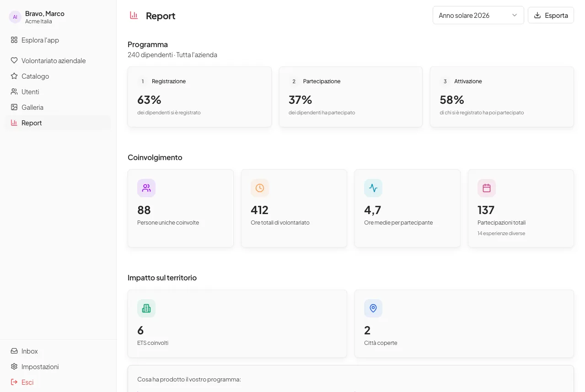Click the Acme Italia company name
Viewport: 585px width, 392px height.
[38, 21]
